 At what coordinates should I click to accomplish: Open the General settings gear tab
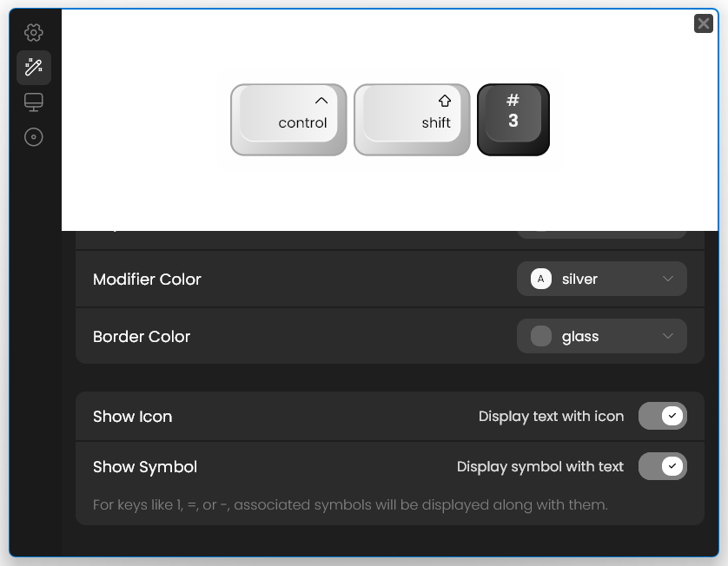click(33, 32)
